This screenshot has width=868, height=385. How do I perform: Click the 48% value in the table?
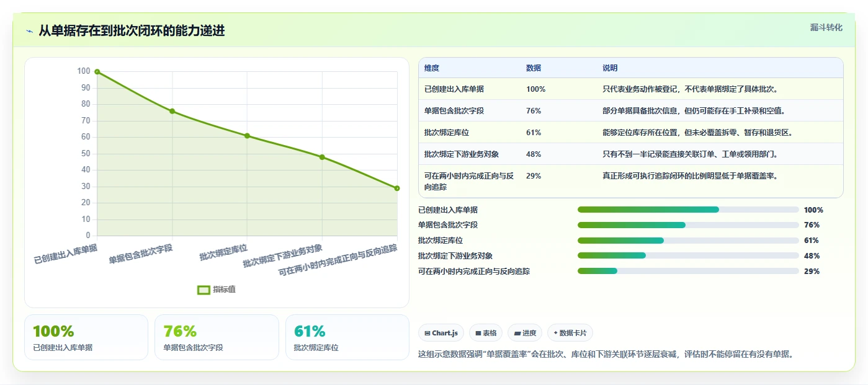(x=534, y=154)
